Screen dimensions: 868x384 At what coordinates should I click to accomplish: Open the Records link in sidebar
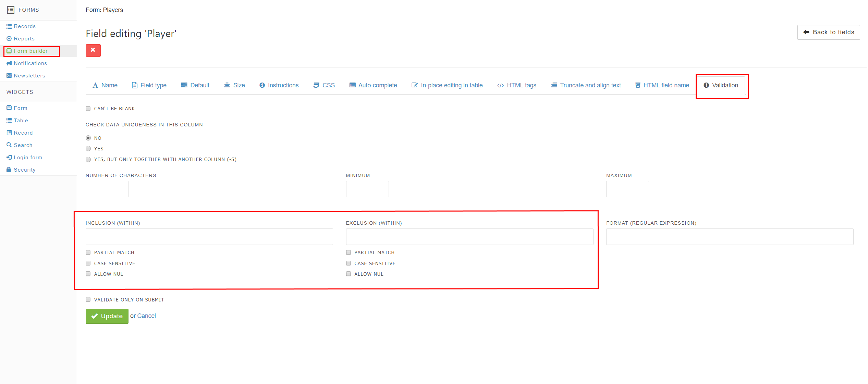point(25,26)
